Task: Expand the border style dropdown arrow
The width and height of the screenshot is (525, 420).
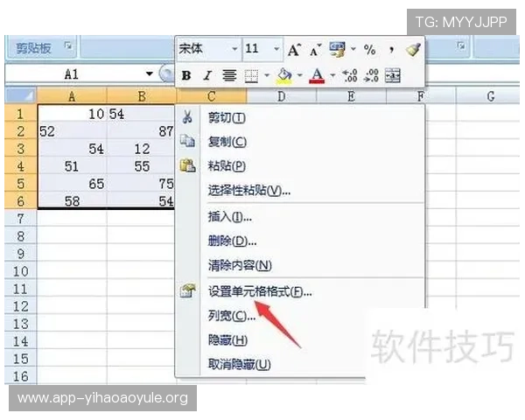Action: pyautogui.click(x=267, y=76)
